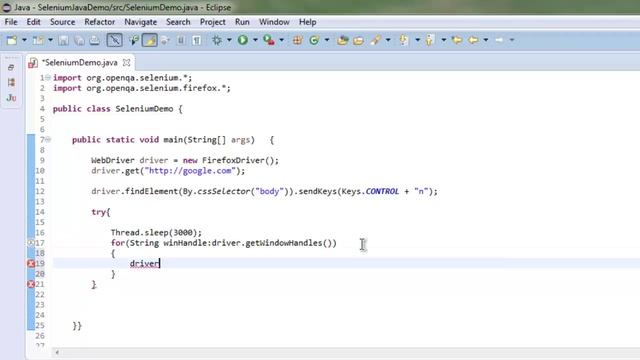
Task: Click the restore view icon in left sidebar
Action: point(11,67)
